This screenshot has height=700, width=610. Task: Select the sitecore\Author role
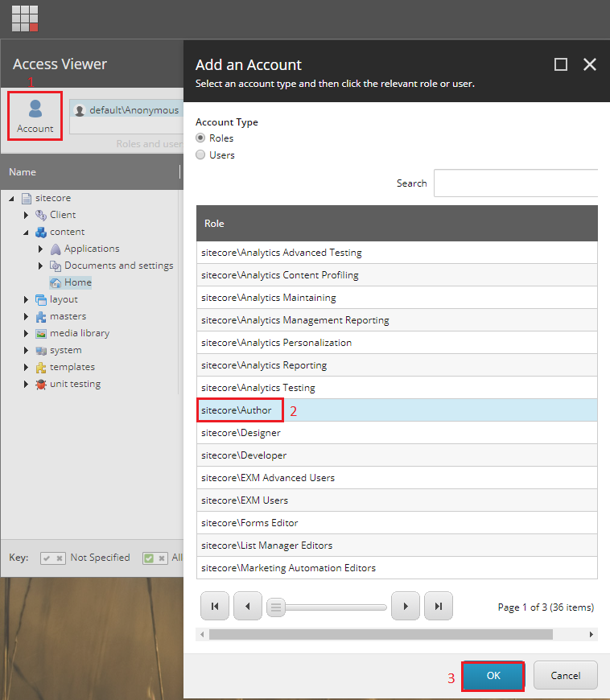point(397,410)
